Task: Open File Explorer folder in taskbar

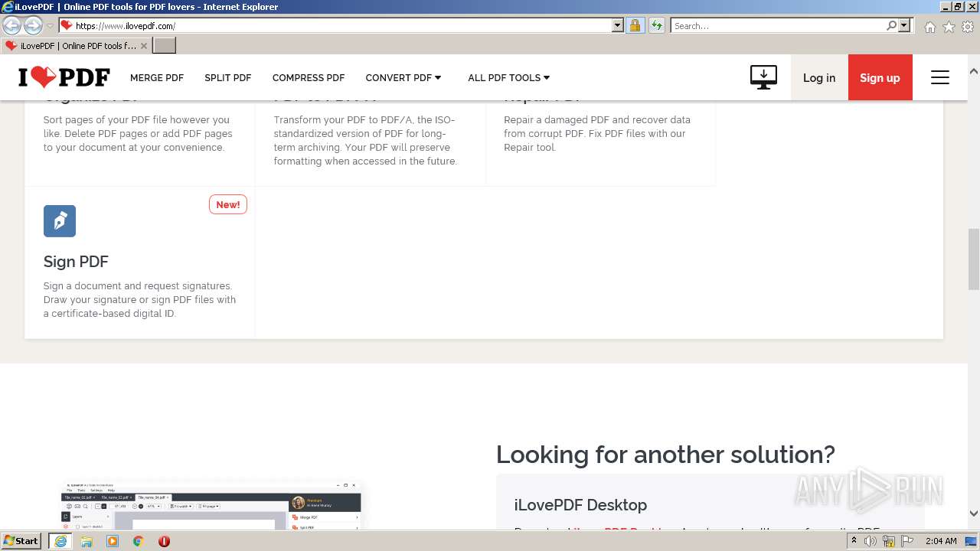Action: click(x=87, y=541)
